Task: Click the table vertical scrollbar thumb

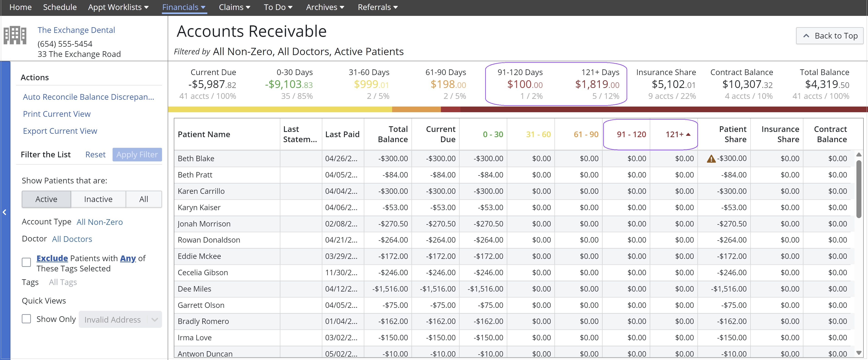Action: (859, 189)
